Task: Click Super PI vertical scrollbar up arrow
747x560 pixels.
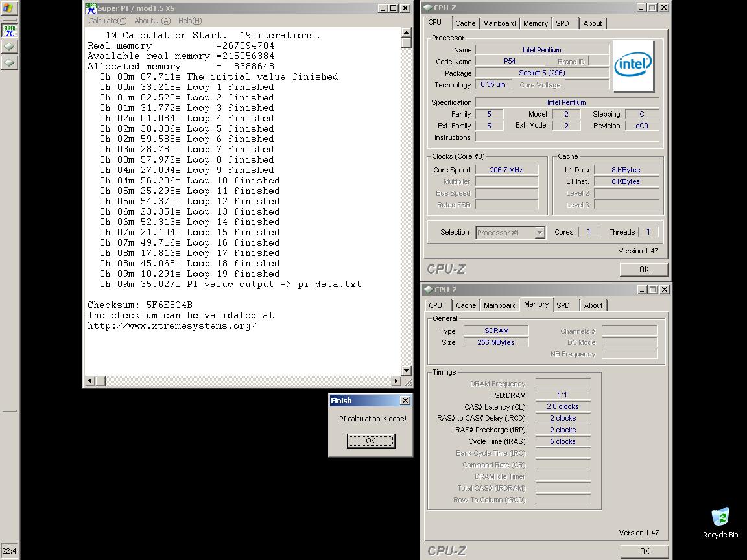Action: point(407,32)
